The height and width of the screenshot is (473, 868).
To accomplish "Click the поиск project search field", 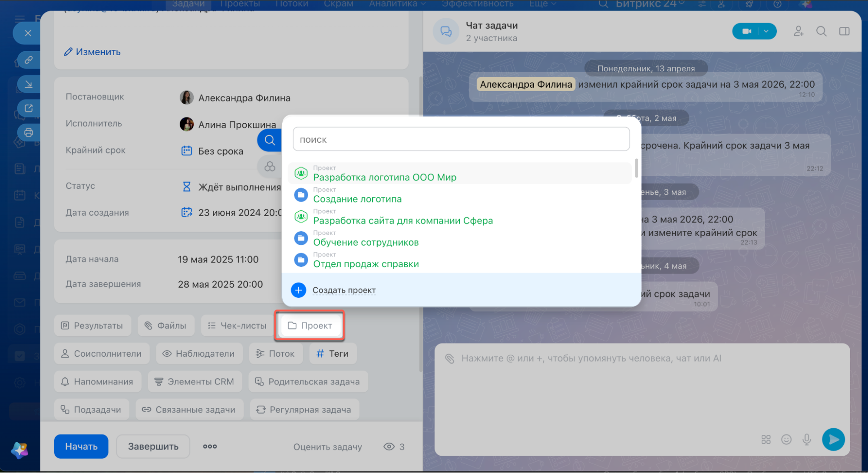I will click(461, 139).
